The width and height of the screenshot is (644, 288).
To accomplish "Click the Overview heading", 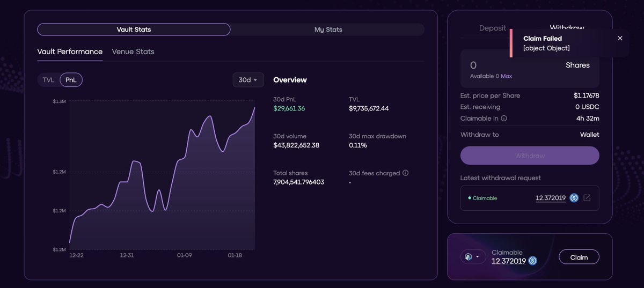I will 290,80.
